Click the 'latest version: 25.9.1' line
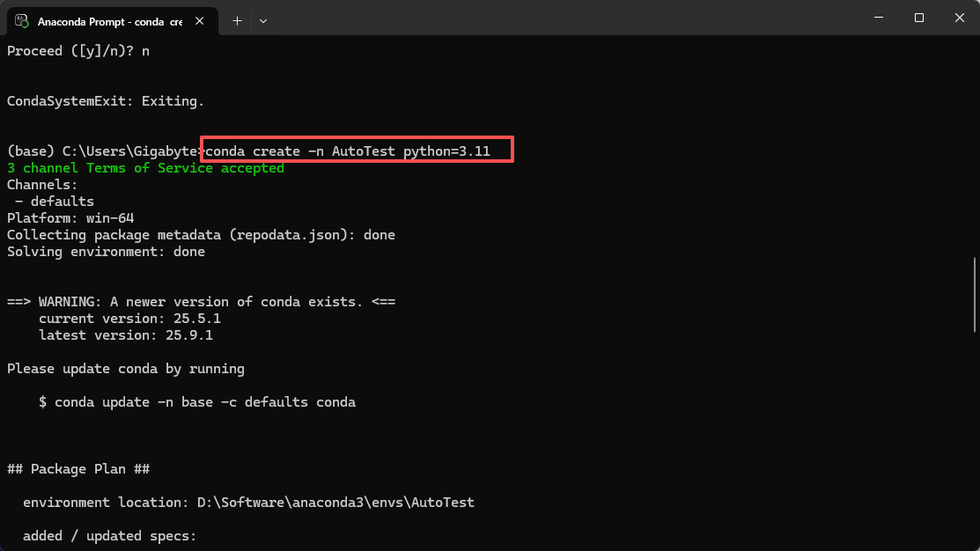The width and height of the screenshot is (980, 551). pyautogui.click(x=126, y=335)
